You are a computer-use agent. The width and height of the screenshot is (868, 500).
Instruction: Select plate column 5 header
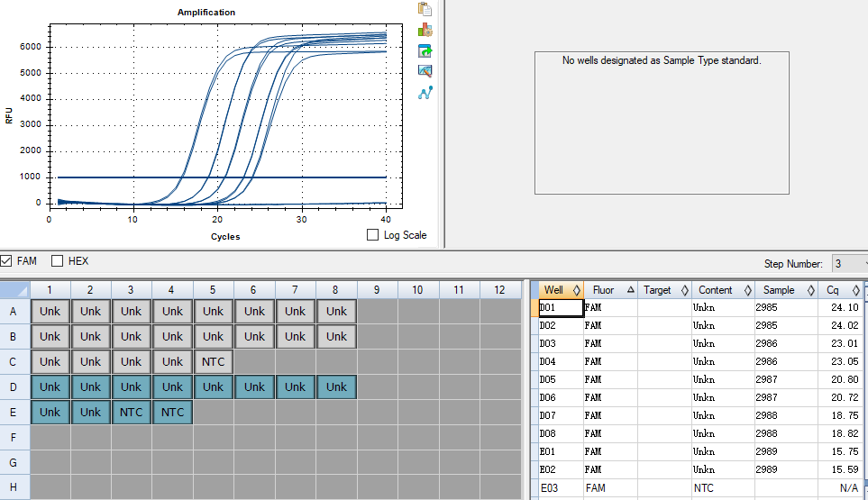213,290
